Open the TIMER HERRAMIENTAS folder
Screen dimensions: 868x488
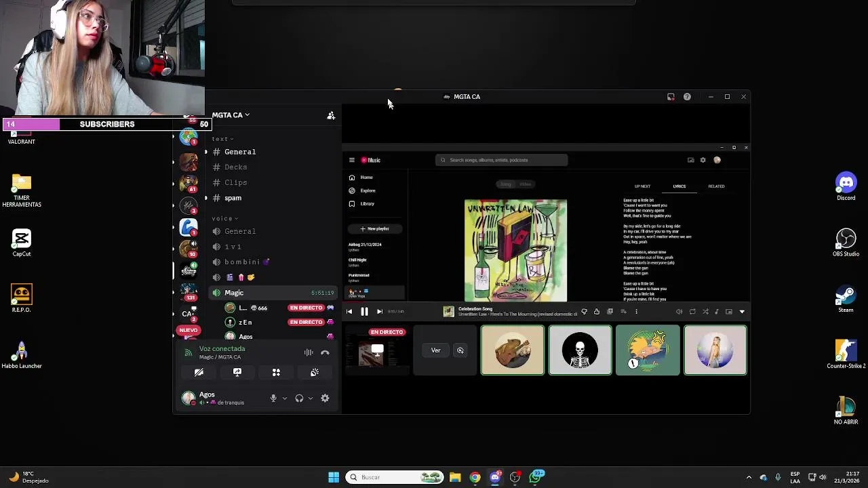[22, 190]
